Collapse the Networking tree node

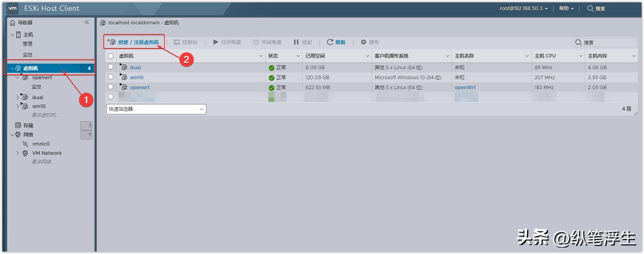point(12,135)
